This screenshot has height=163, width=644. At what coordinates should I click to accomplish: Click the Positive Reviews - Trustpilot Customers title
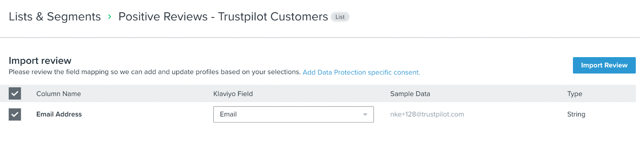223,17
